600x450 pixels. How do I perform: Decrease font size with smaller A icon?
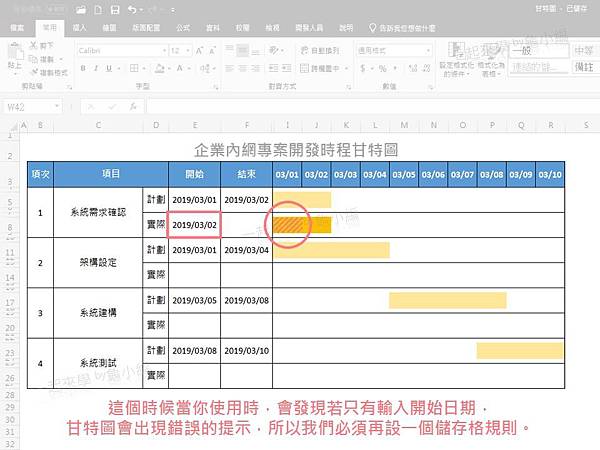pyautogui.click(x=212, y=51)
